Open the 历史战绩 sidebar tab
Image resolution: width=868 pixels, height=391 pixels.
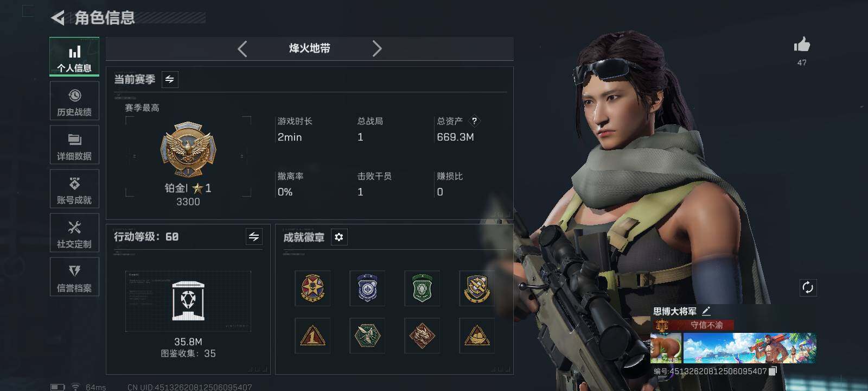click(x=74, y=100)
